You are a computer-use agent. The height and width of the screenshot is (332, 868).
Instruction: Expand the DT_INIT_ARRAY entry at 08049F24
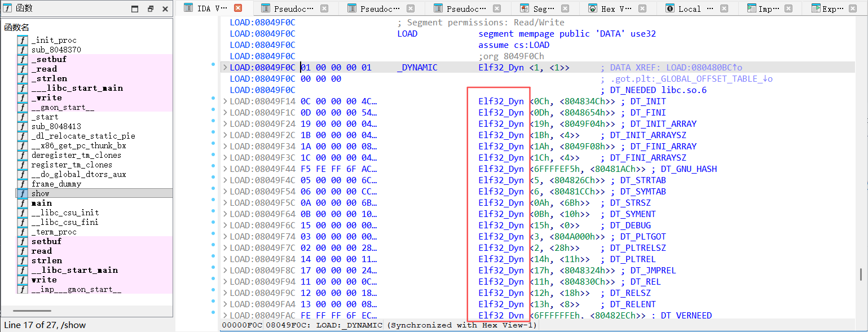pos(226,124)
